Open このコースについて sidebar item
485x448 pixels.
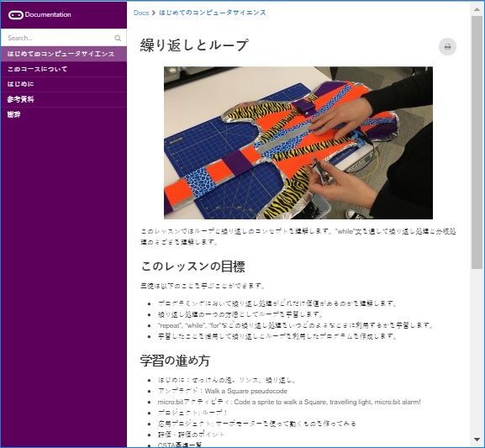(x=64, y=69)
